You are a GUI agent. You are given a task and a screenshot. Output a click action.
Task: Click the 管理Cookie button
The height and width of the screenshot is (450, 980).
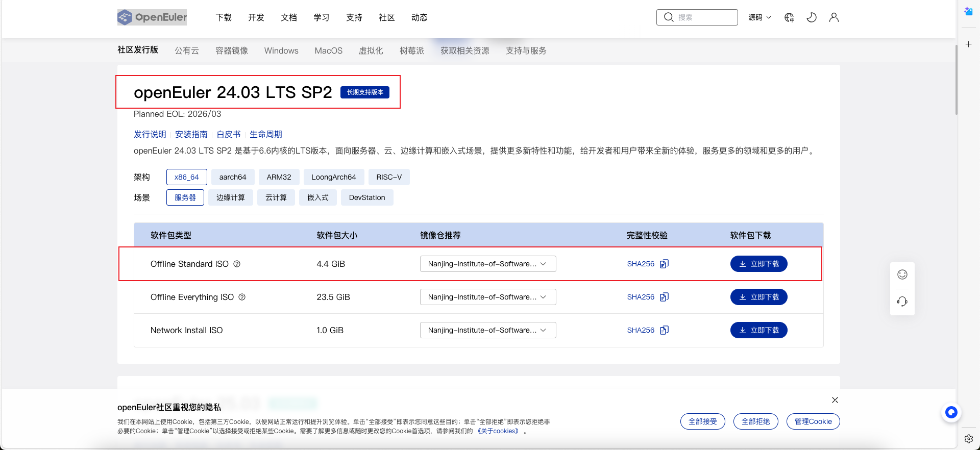pos(813,421)
